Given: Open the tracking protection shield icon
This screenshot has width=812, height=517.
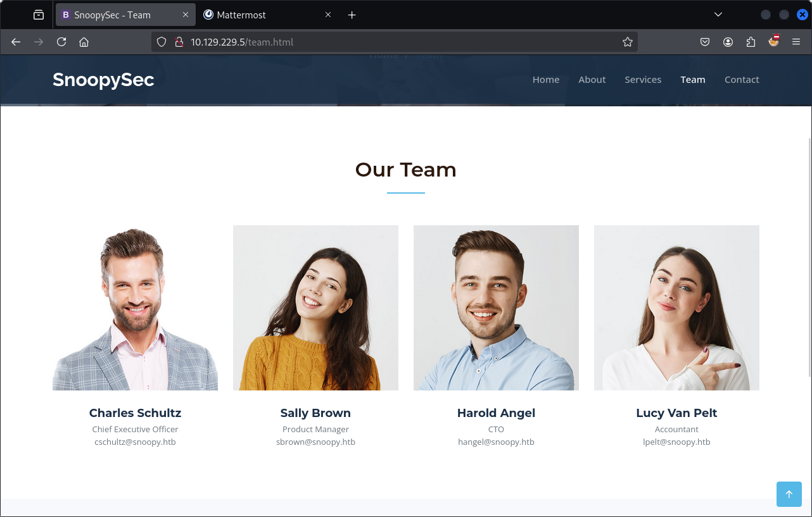Looking at the screenshot, I should 162,42.
